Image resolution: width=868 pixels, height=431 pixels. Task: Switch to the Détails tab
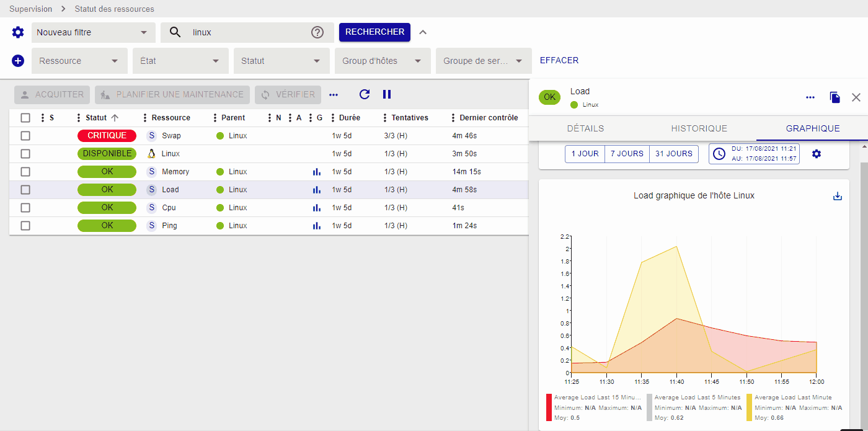pos(585,128)
